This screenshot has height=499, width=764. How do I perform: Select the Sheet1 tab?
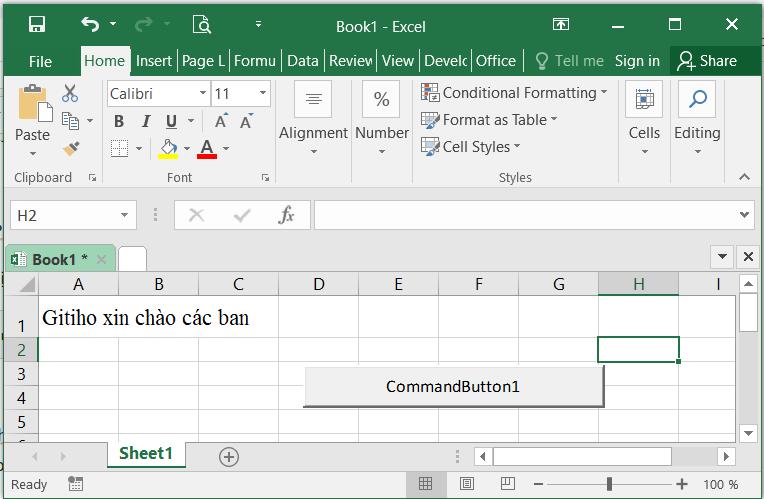click(146, 454)
